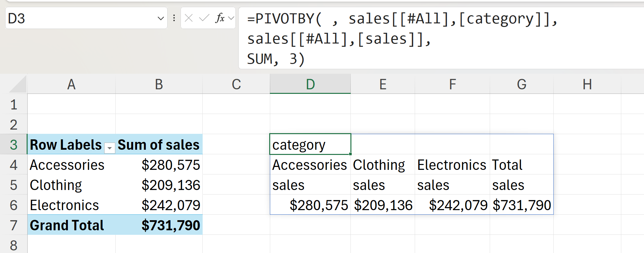Image resolution: width=644 pixels, height=253 pixels.
Task: Click the Cancel X icon in formula bar
Action: [x=189, y=18]
